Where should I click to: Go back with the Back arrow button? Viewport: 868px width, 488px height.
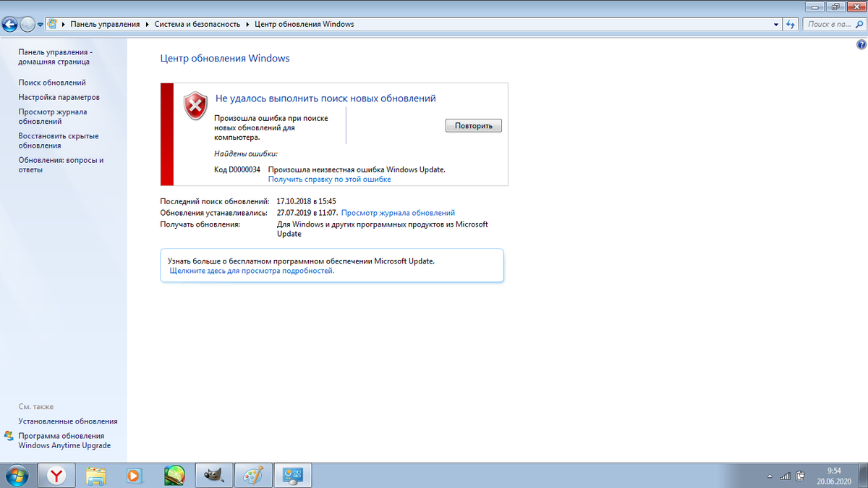pyautogui.click(x=10, y=25)
